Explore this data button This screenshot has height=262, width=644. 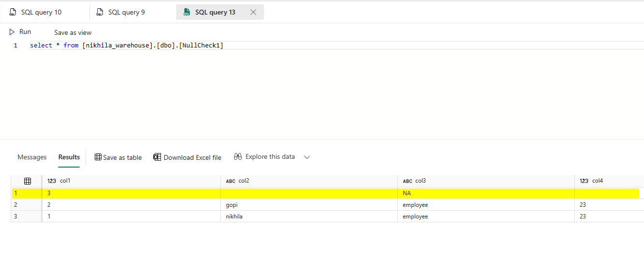264,157
